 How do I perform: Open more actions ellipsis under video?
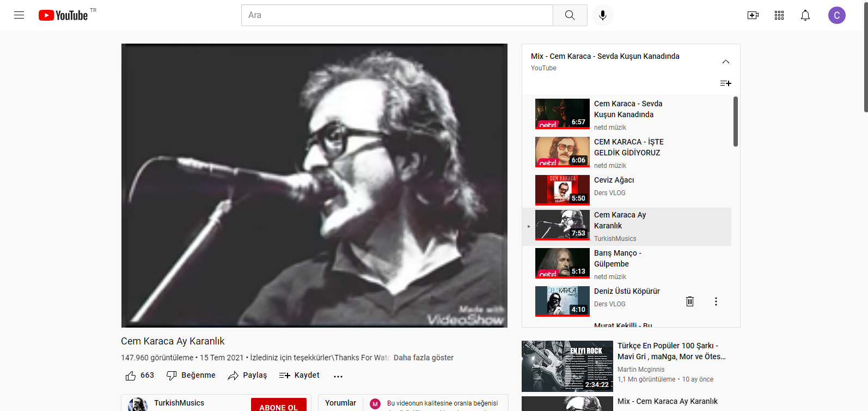pyautogui.click(x=338, y=376)
